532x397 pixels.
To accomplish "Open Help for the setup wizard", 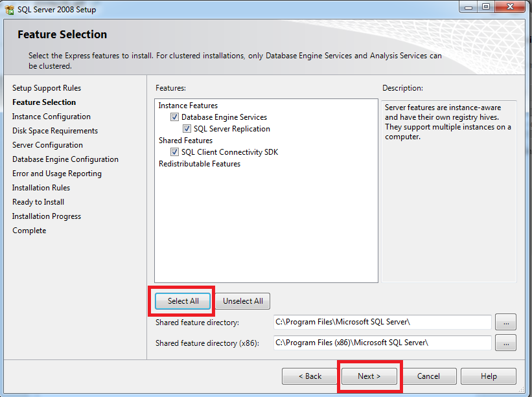I will tap(489, 376).
